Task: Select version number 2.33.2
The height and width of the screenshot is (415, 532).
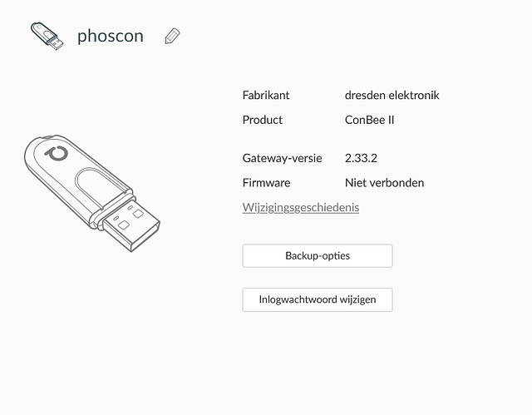Action: (x=361, y=158)
